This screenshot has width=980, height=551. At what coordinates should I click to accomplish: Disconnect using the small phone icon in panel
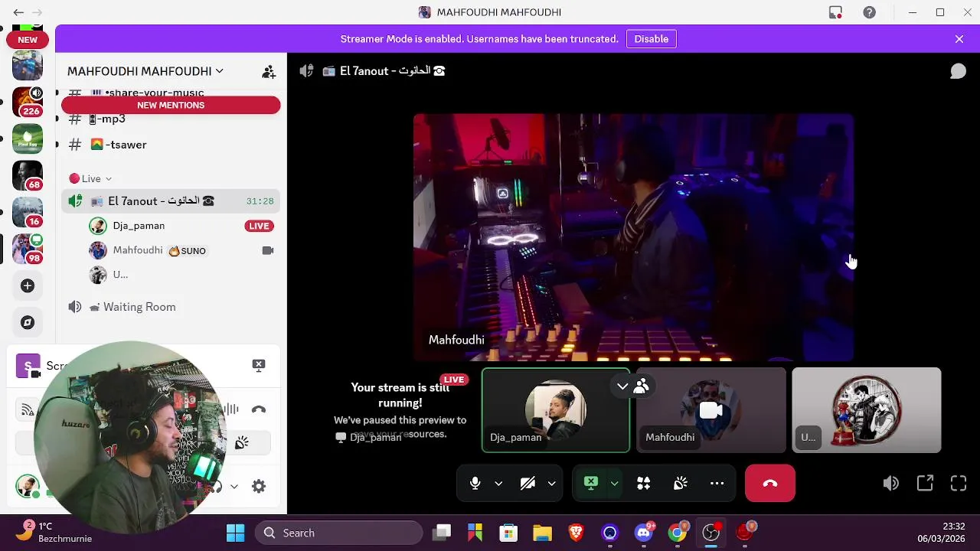pos(259,409)
